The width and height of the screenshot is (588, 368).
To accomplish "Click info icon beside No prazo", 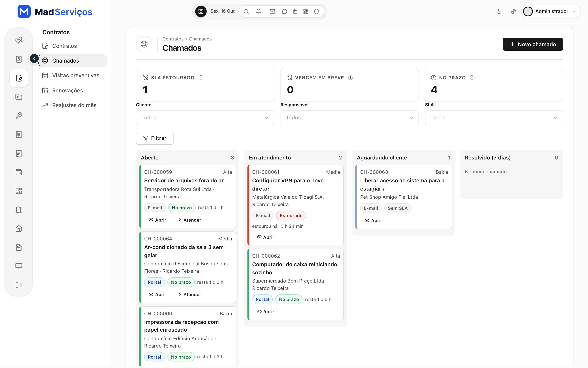I will pyautogui.click(x=472, y=78).
